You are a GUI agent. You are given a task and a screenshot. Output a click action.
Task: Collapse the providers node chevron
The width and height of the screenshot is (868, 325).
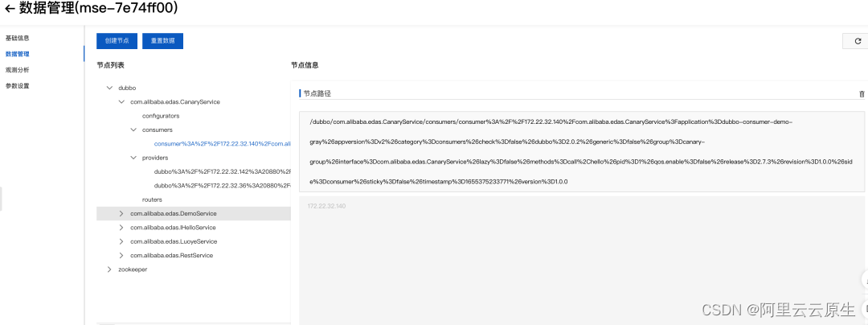point(133,158)
